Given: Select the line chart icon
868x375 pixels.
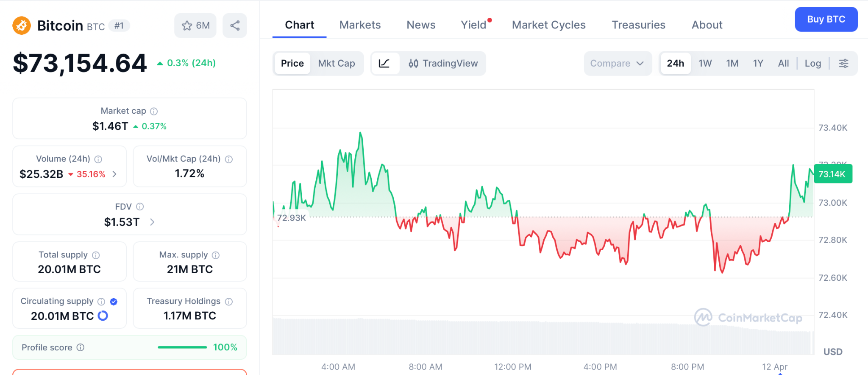Looking at the screenshot, I should 384,63.
